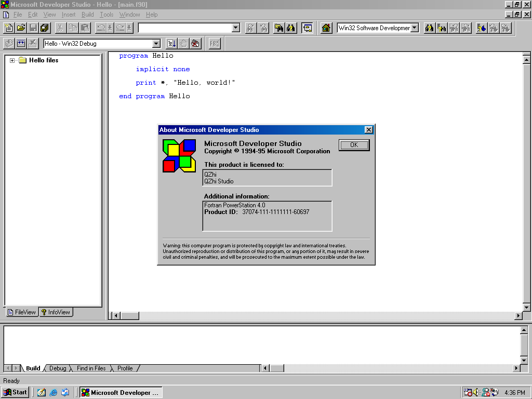Switch to the InfoView tab
This screenshot has width=532, height=399.
(x=56, y=312)
